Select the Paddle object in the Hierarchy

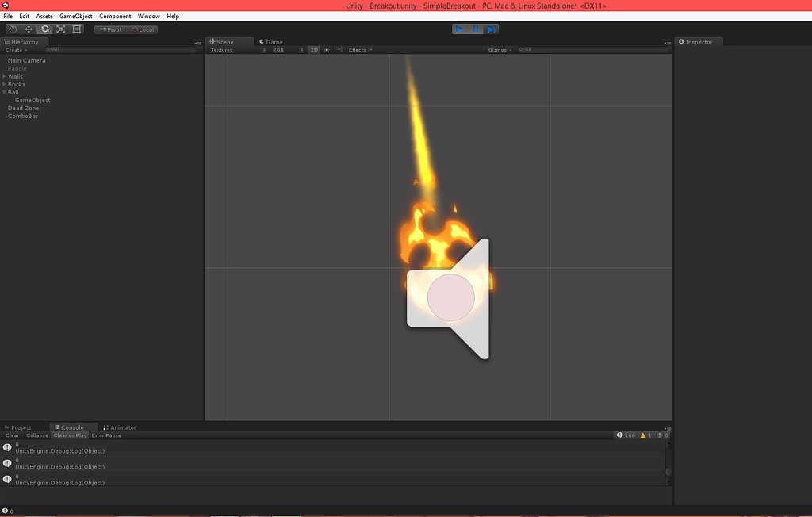pos(18,68)
